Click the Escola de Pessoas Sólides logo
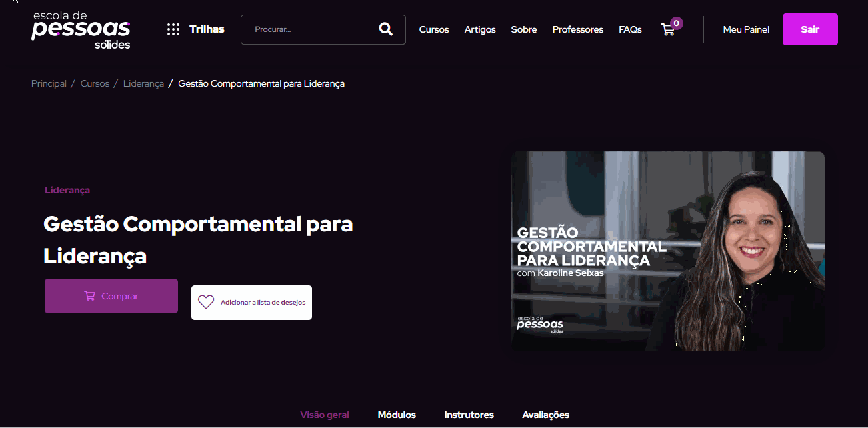 [81, 29]
